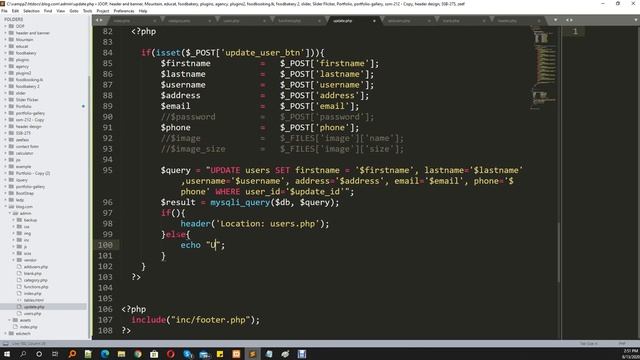Close the update.php tab via its dot
Image resolution: width=640 pixels, height=360 pixels.
374,21
